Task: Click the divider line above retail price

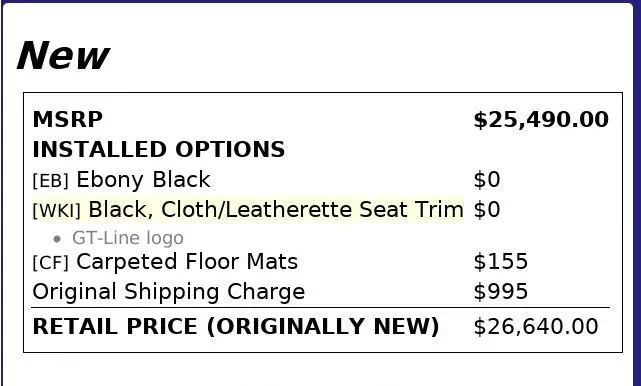Action: (x=320, y=307)
